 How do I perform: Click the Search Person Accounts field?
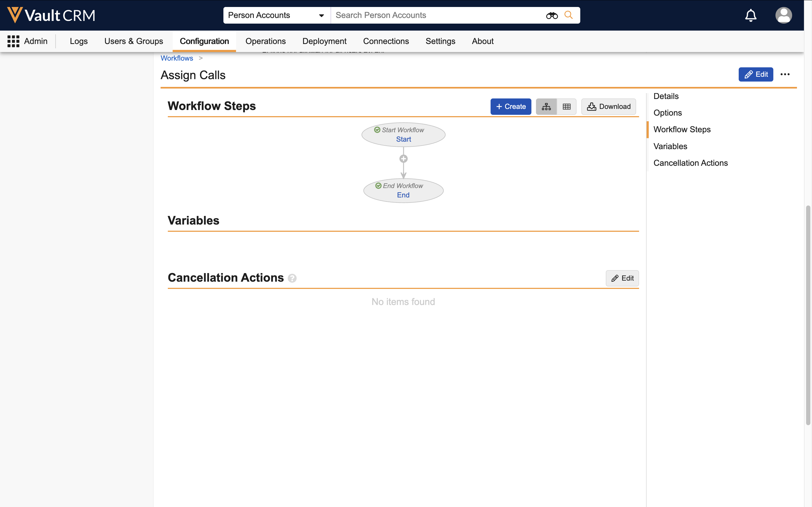(x=436, y=16)
